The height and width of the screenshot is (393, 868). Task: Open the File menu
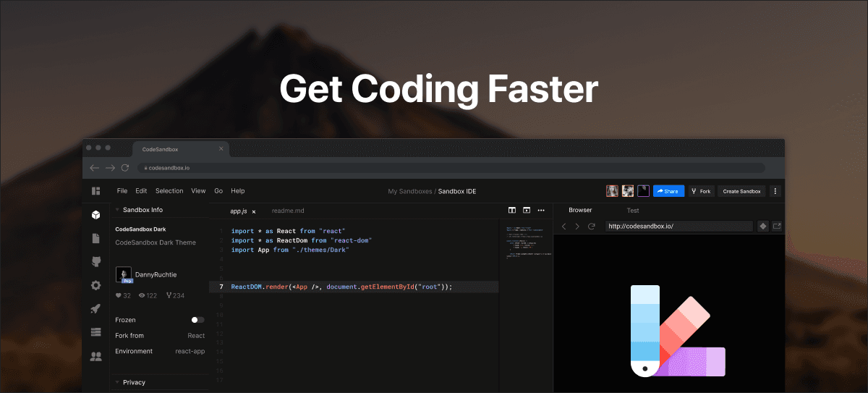pyautogui.click(x=122, y=191)
